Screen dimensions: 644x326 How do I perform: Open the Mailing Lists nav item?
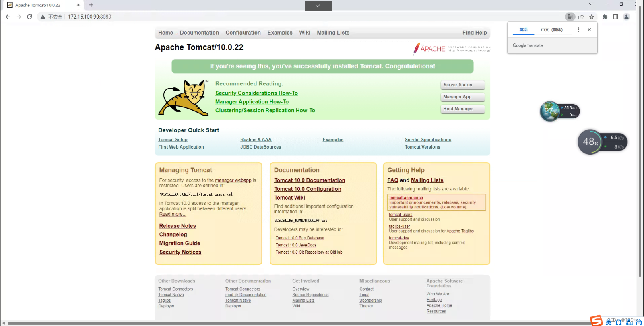[x=333, y=33]
